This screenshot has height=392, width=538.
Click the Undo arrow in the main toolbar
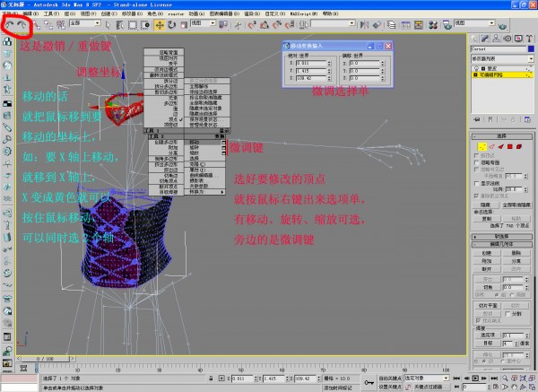[11, 23]
